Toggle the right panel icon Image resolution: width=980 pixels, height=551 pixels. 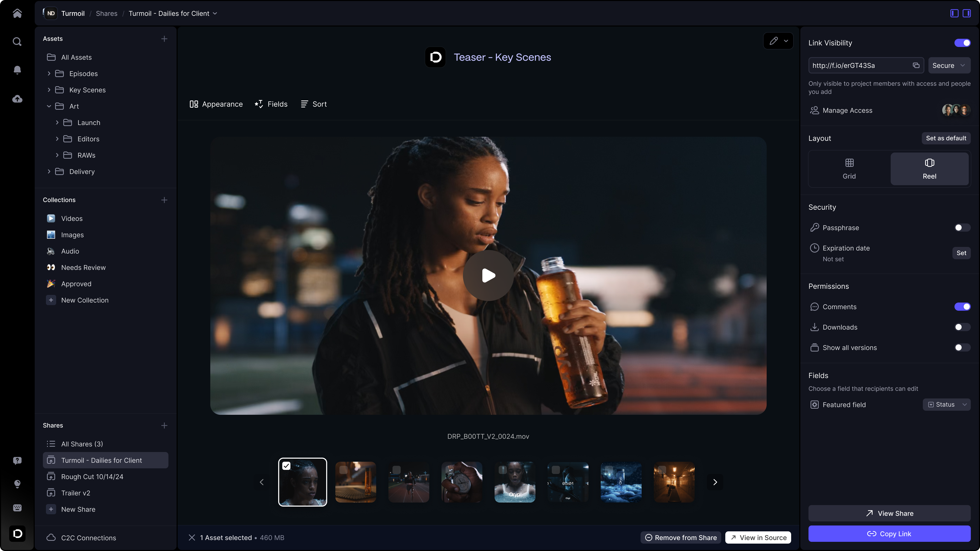click(966, 13)
